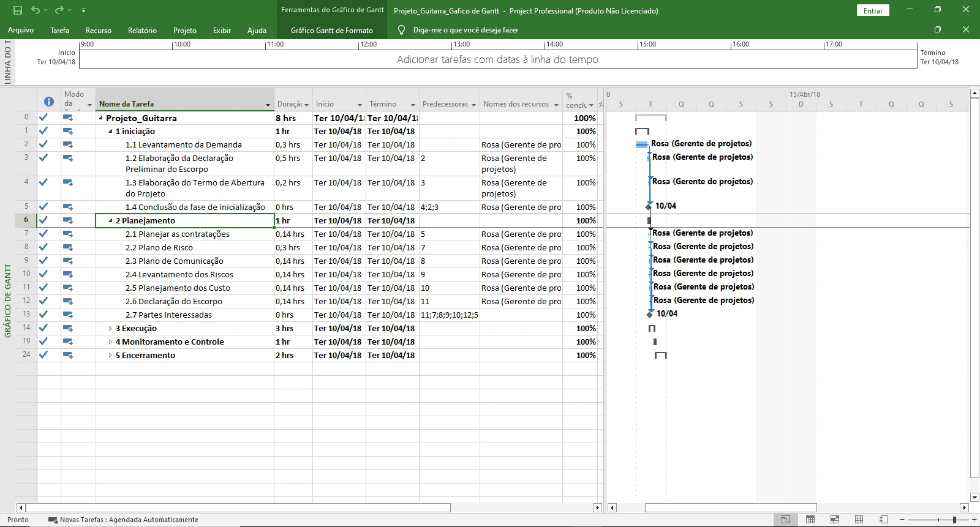The width and height of the screenshot is (980, 527).
Task: Open the Início column filter dropdown
Action: (360, 105)
